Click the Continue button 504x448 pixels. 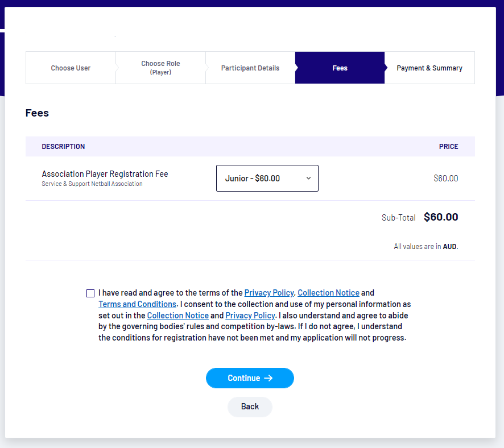point(250,378)
